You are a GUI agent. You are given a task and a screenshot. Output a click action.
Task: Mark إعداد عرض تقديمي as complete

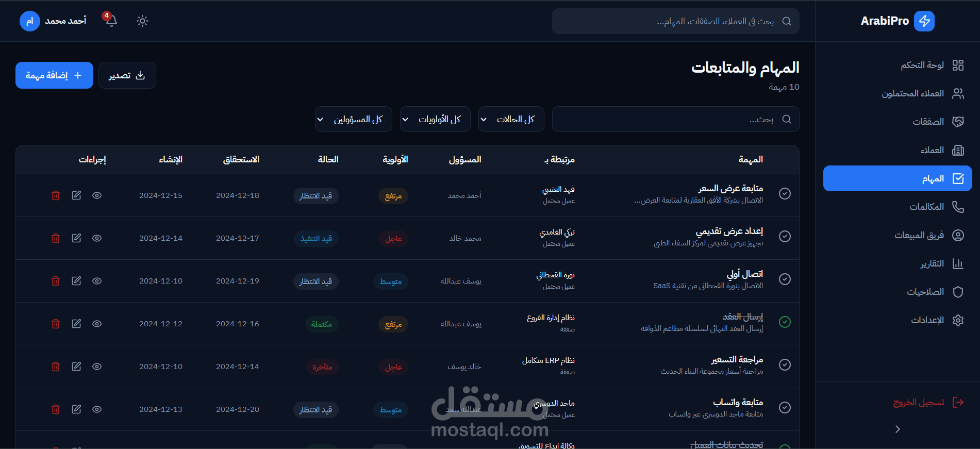785,236
